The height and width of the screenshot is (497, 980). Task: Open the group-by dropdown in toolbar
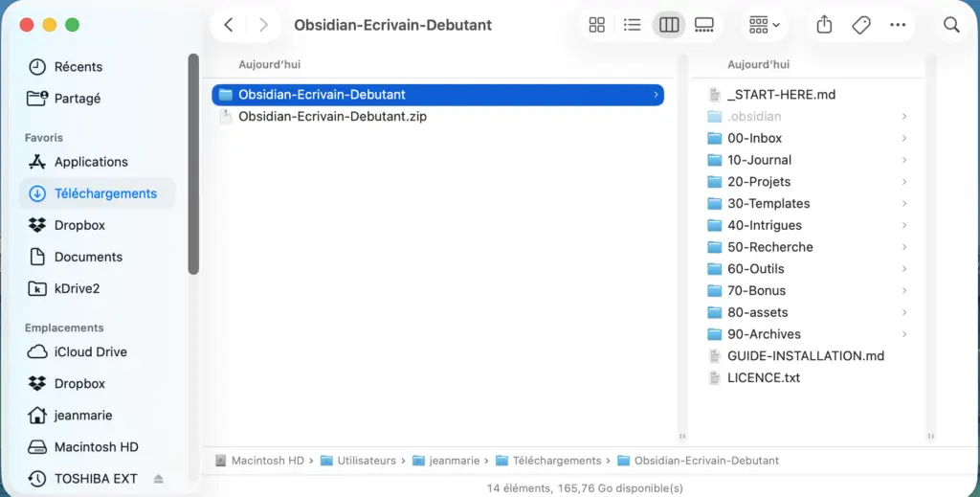(764, 25)
